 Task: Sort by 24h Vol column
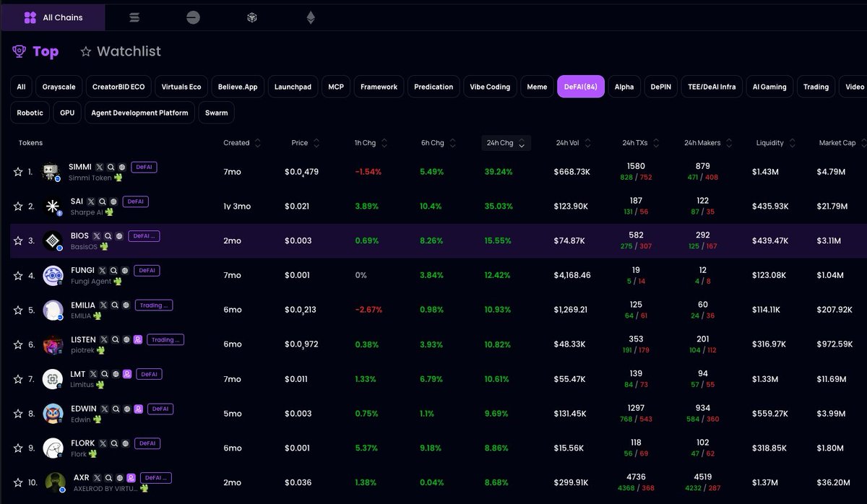click(587, 143)
